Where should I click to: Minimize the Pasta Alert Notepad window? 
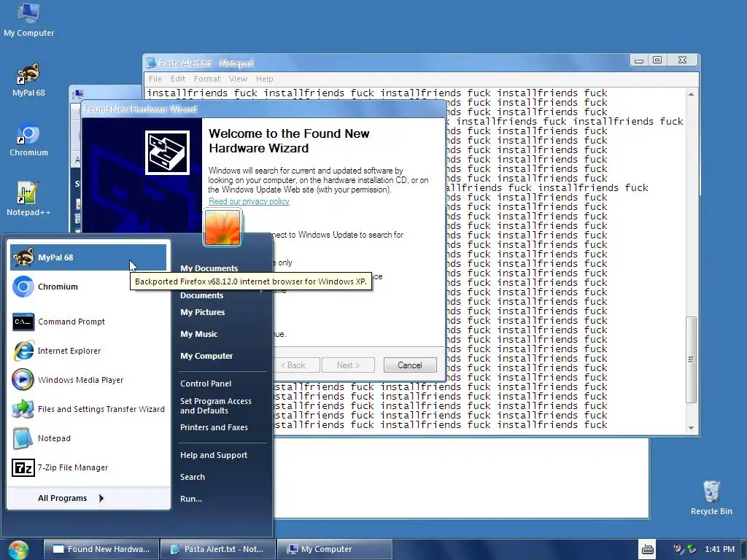[x=639, y=60]
